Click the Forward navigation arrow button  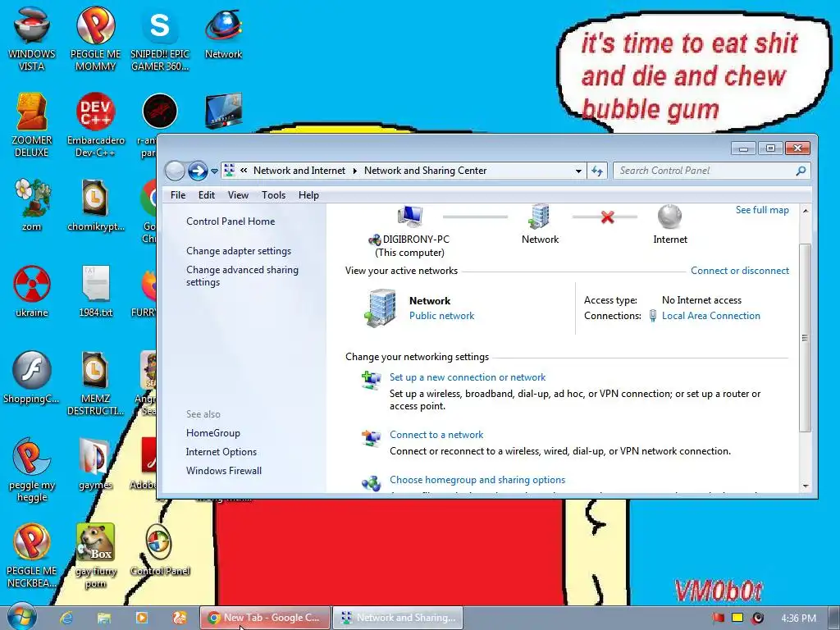point(198,171)
